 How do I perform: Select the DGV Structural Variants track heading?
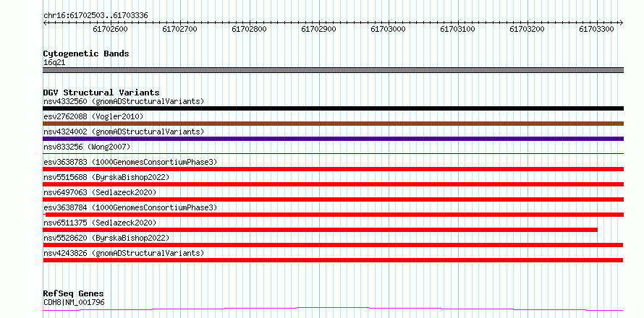click(101, 93)
